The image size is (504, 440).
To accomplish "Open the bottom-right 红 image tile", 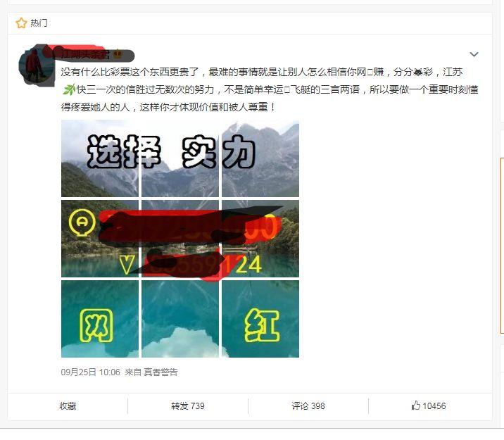I will pyautogui.click(x=260, y=319).
